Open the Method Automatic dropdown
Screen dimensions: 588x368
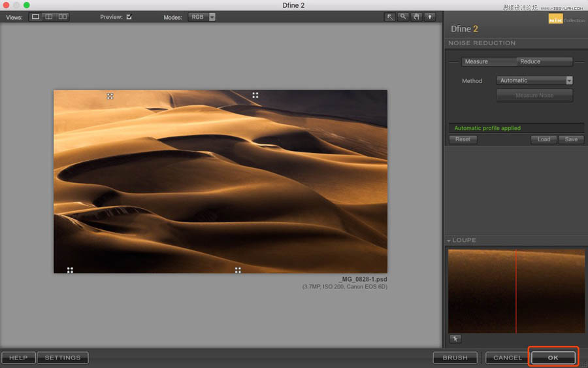point(534,80)
